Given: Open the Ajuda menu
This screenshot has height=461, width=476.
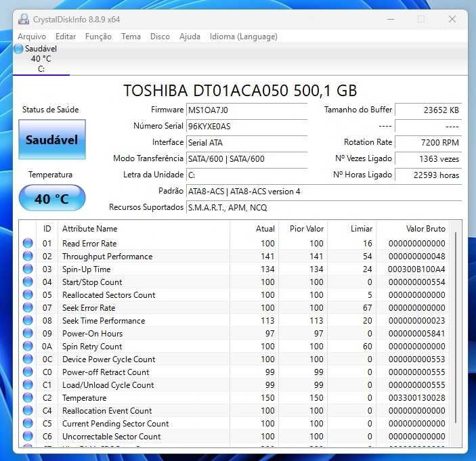Looking at the screenshot, I should coord(190,37).
